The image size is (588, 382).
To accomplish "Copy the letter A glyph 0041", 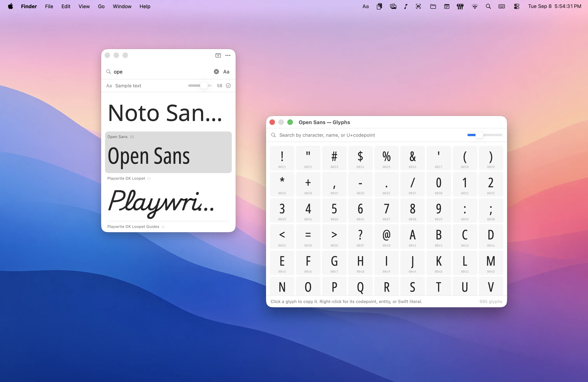I will click(x=412, y=237).
